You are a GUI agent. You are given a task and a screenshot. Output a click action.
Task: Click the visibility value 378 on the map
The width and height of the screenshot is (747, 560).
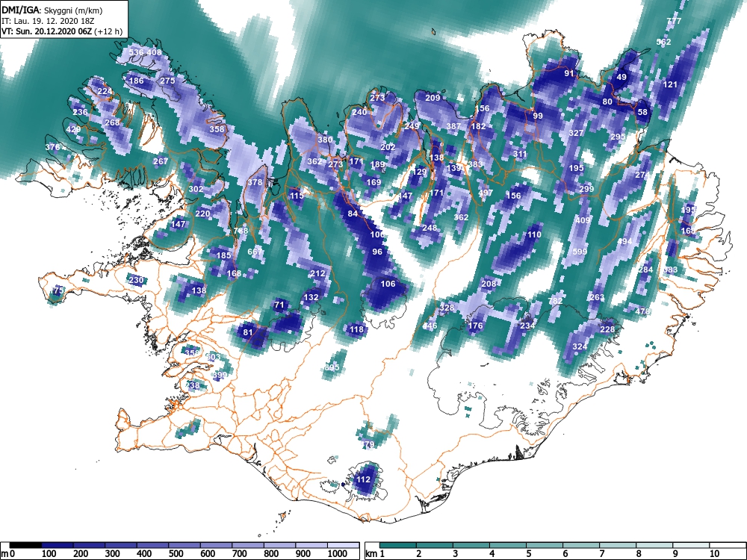[255, 182]
